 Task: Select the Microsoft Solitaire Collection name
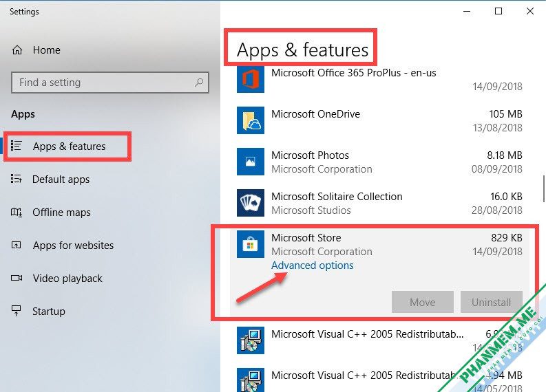click(x=337, y=197)
